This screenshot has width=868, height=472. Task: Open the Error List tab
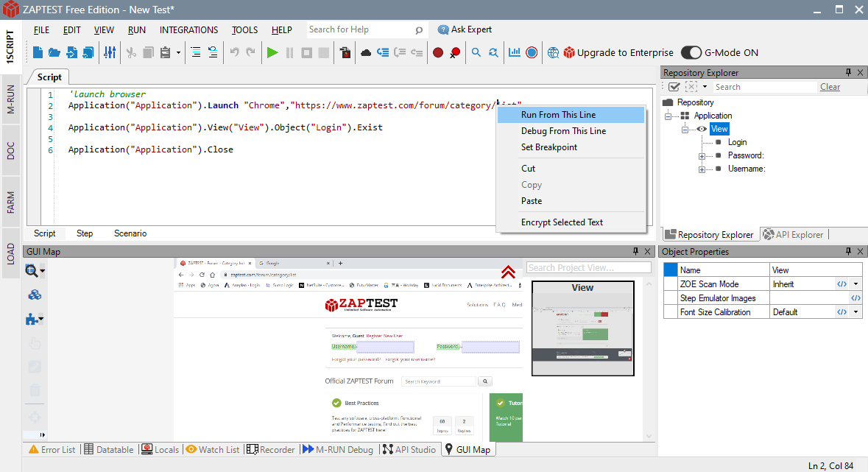point(52,449)
